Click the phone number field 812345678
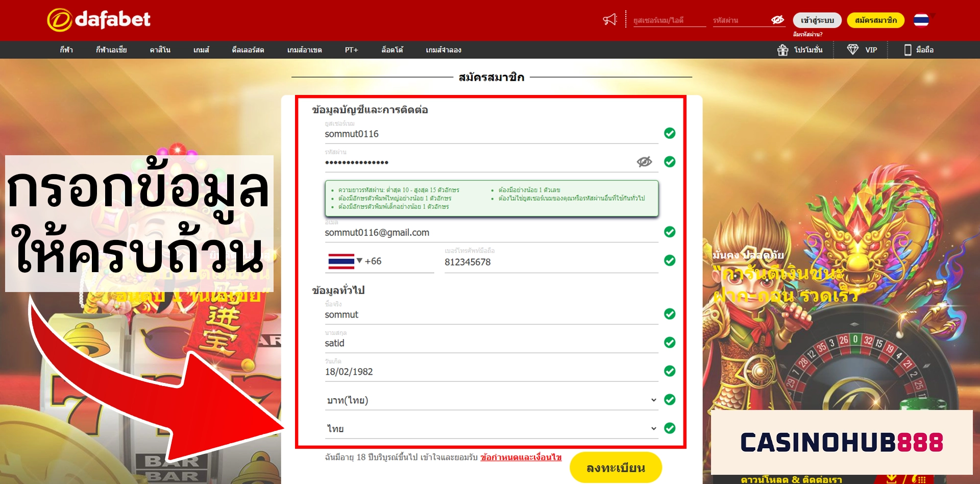Screen dimensions: 980x484 (551, 262)
